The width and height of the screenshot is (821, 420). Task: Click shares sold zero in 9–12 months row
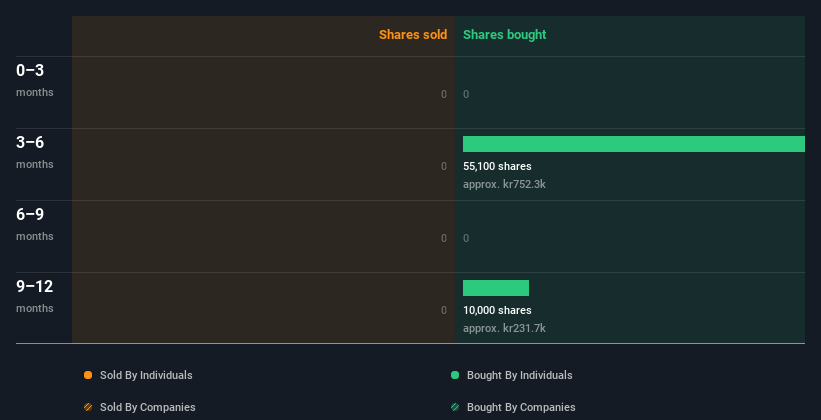444,310
